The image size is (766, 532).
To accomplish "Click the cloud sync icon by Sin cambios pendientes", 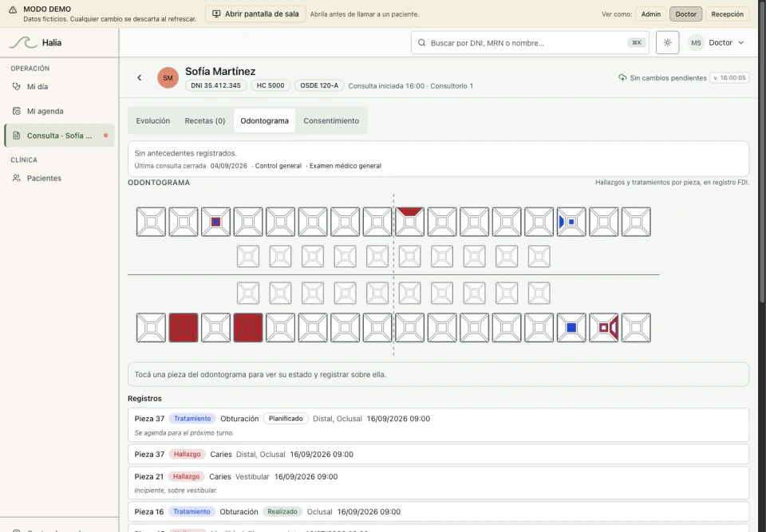I will point(622,77).
